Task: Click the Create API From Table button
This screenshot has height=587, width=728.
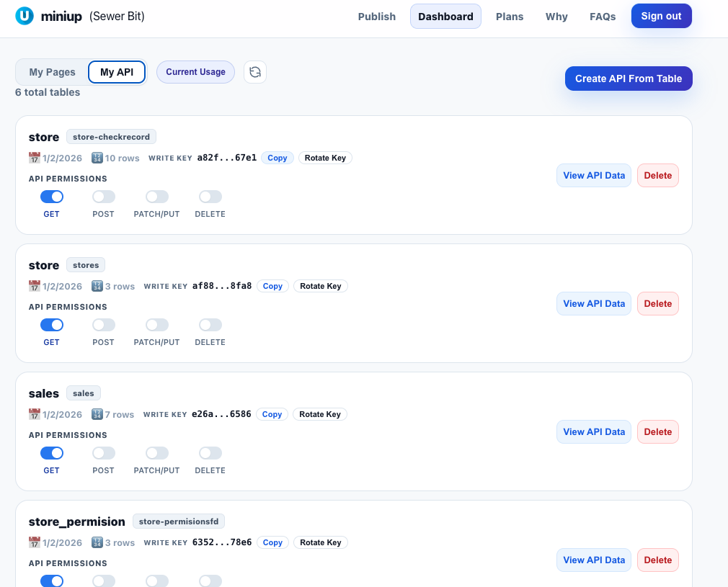Action: (x=628, y=79)
